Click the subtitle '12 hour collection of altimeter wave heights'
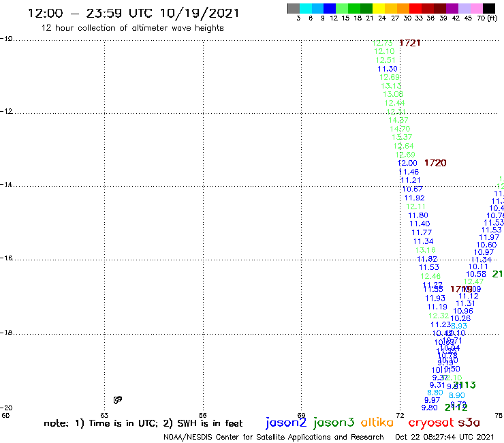504x443 pixels. [132, 28]
